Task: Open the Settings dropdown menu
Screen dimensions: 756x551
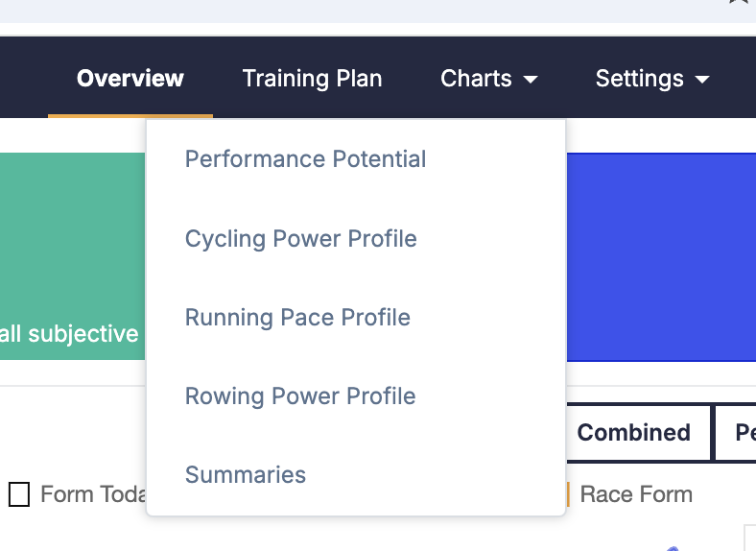Action: (652, 78)
